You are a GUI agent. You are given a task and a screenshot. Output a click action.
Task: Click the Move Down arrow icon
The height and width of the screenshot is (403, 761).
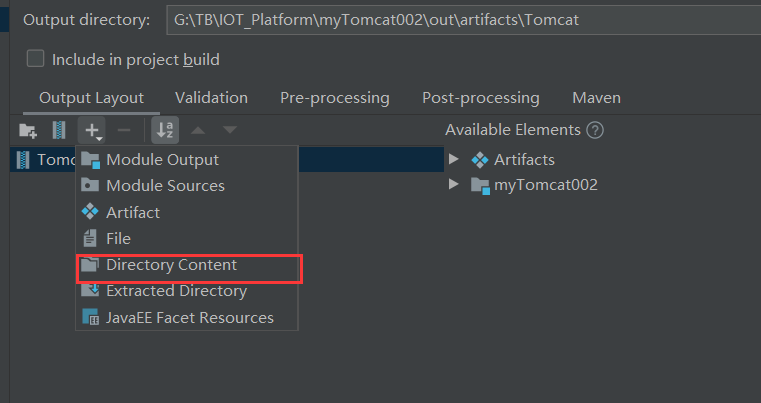[x=230, y=130]
